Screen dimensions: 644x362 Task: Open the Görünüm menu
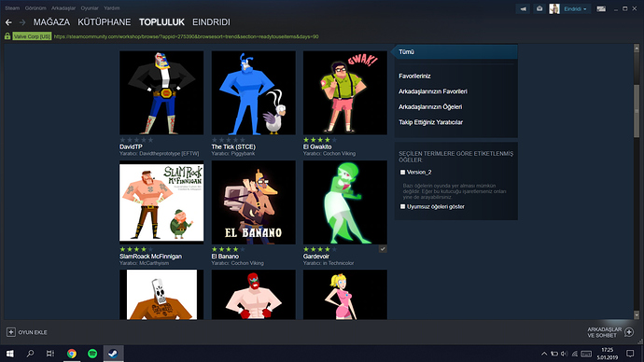click(35, 8)
